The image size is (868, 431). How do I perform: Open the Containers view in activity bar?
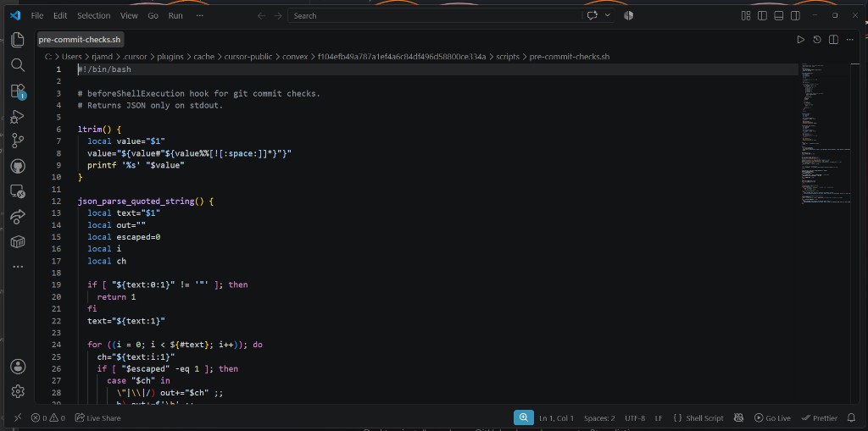tap(18, 242)
